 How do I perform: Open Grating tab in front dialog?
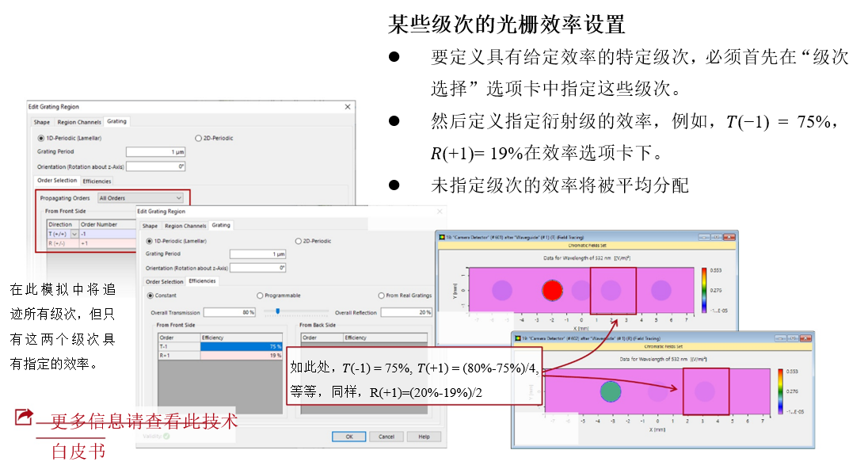coord(221,226)
